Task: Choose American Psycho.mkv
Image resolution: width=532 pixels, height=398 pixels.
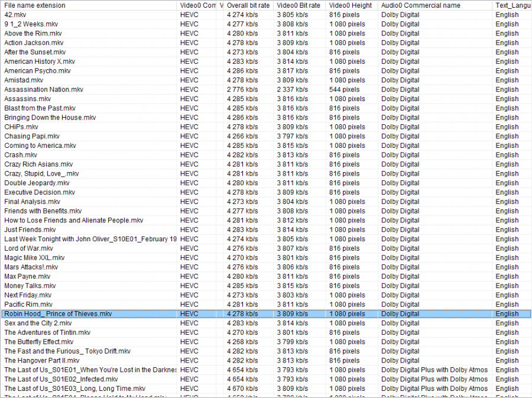Action: tap(37, 71)
